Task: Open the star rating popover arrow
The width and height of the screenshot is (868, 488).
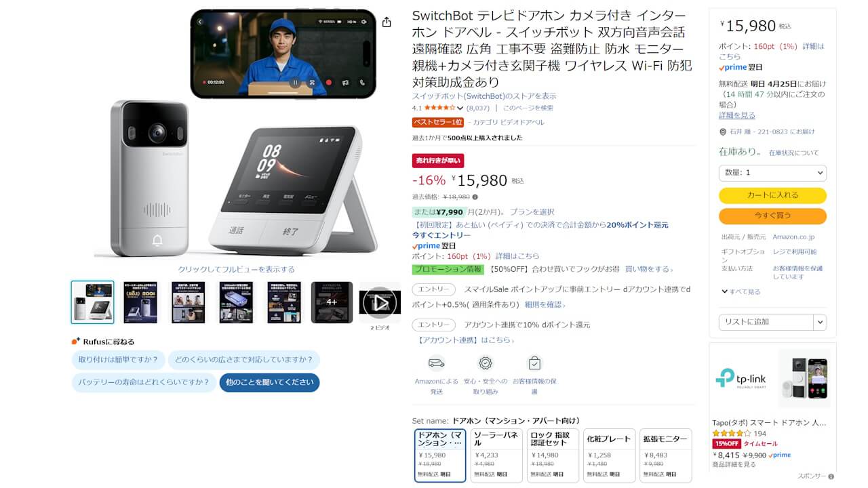Action: pos(460,108)
